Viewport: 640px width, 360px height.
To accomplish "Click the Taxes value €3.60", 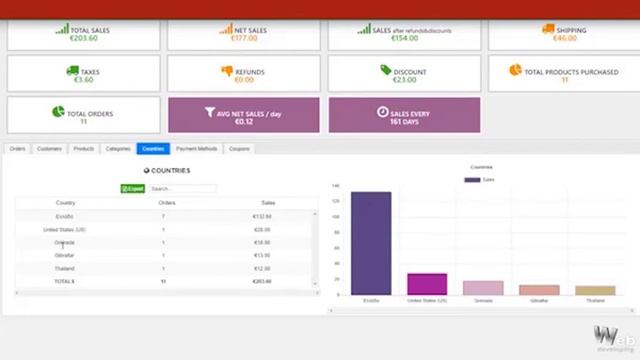I will 84,80.
